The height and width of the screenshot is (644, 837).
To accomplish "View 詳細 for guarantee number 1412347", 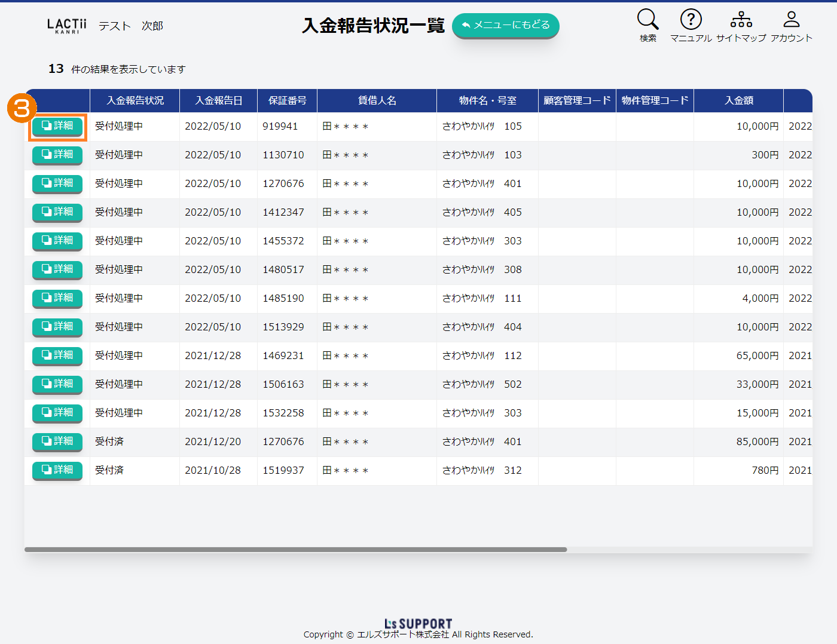I will 57,212.
